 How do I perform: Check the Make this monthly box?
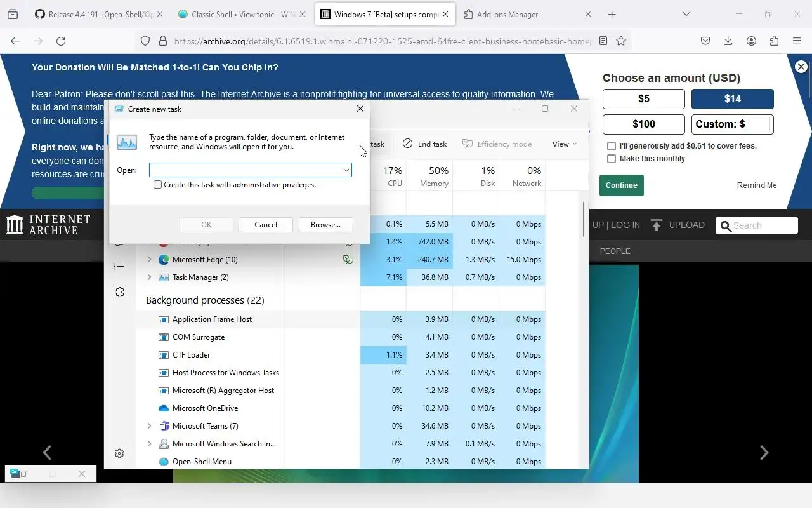[612, 159]
